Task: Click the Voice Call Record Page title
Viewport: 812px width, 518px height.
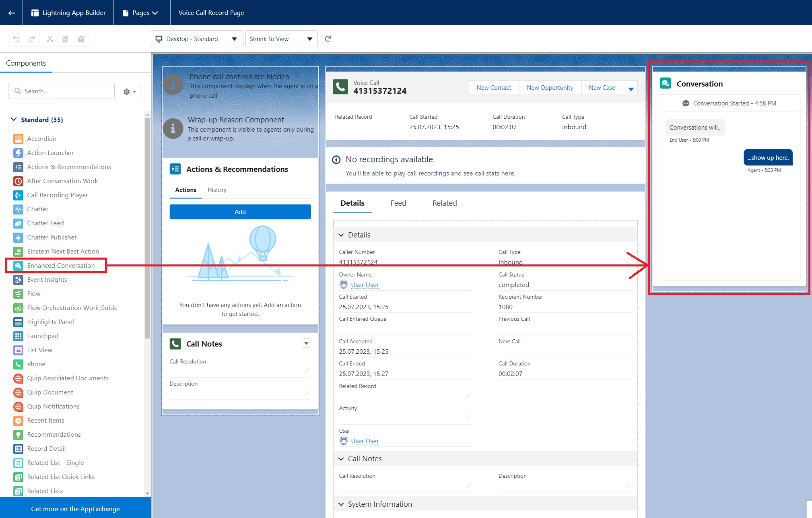Action: click(211, 13)
